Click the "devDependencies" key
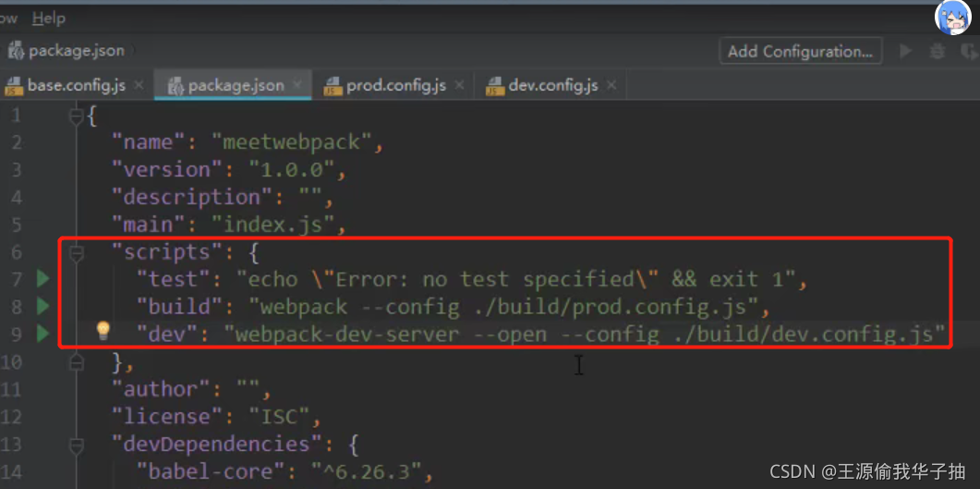 point(218,445)
